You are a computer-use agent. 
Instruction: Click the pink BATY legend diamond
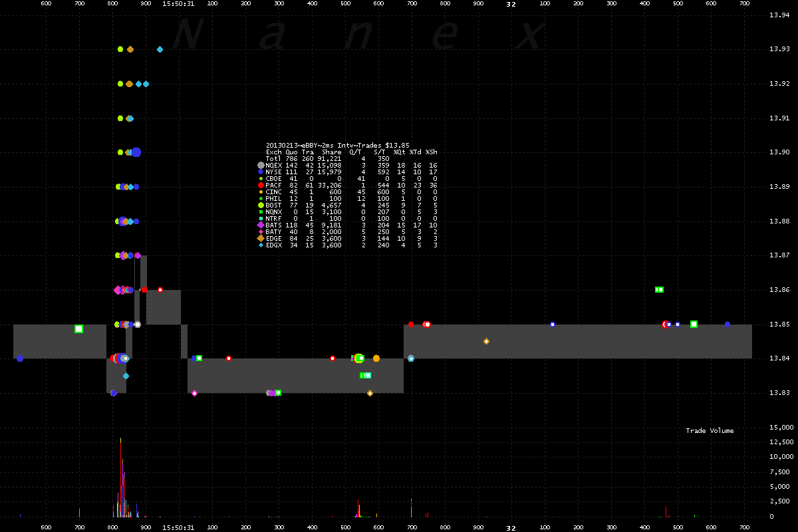[261, 231]
